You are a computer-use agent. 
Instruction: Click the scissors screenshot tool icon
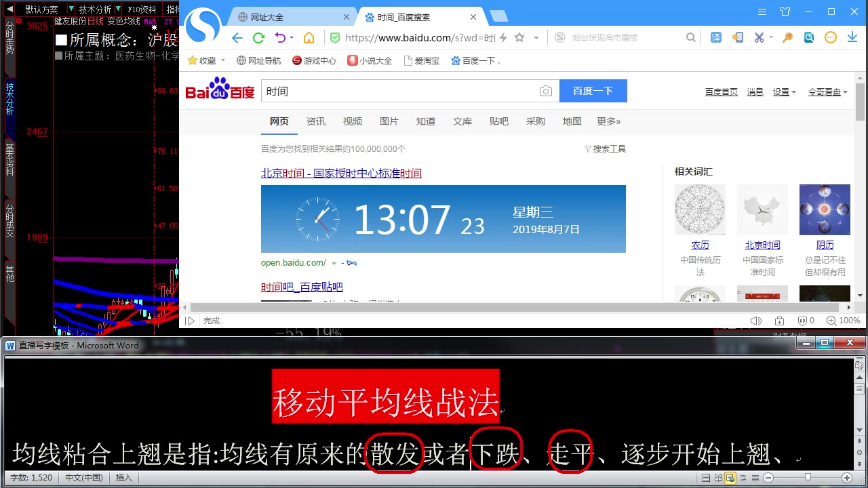[x=759, y=38]
